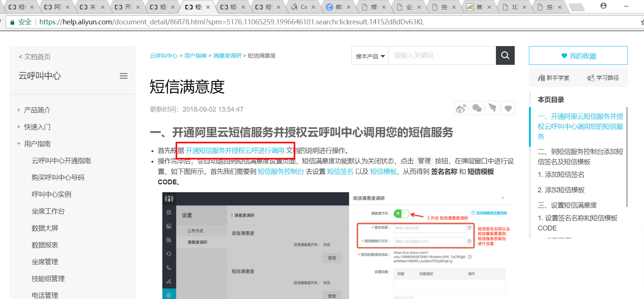Open the 搜本产品 search scope dropdown
The image size is (644, 299).
pyautogui.click(x=370, y=56)
